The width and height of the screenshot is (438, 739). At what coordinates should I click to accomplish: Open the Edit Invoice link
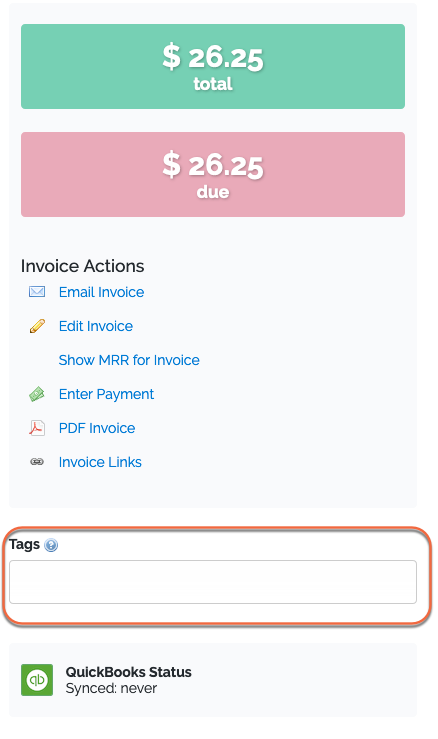pyautogui.click(x=96, y=326)
